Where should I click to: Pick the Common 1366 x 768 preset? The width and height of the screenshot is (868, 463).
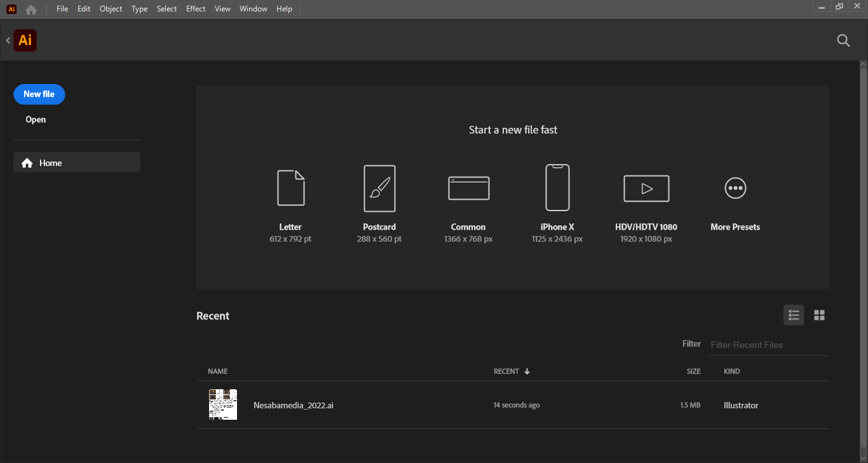[468, 188]
